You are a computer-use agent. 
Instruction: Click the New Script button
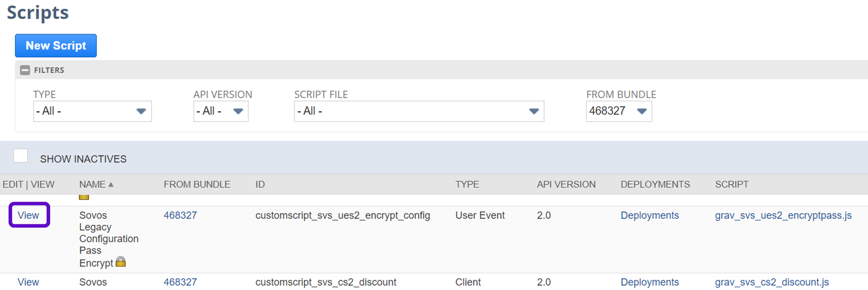(56, 46)
